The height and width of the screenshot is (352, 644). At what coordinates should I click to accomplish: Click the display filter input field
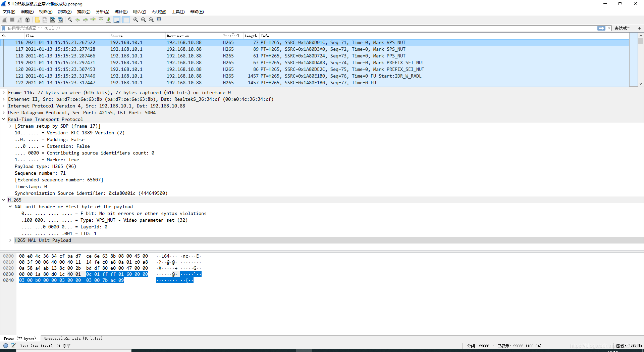tap(302, 28)
